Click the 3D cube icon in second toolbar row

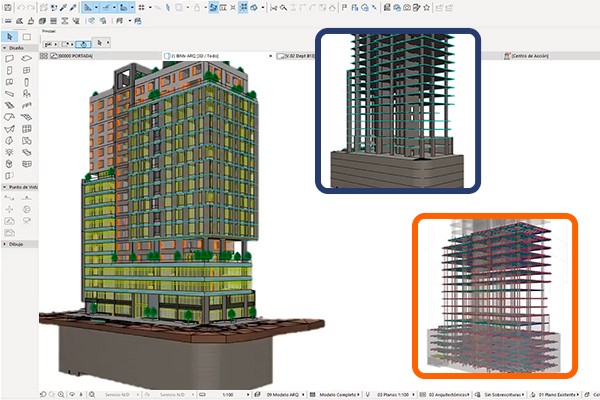42,21
